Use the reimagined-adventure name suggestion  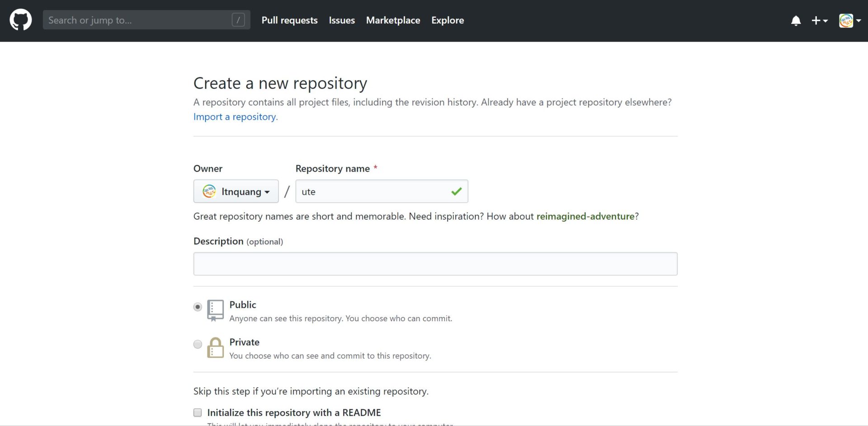[x=585, y=216]
